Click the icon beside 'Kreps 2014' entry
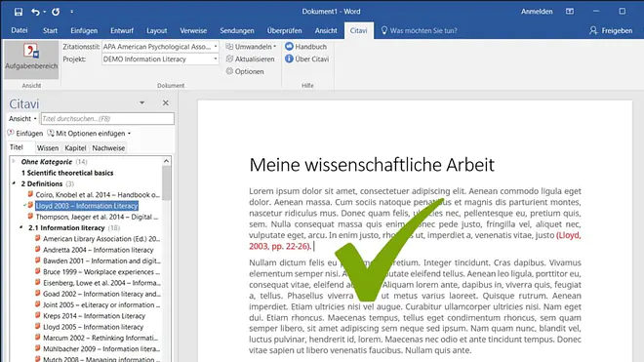This screenshot has height=362, width=644. coord(37,315)
